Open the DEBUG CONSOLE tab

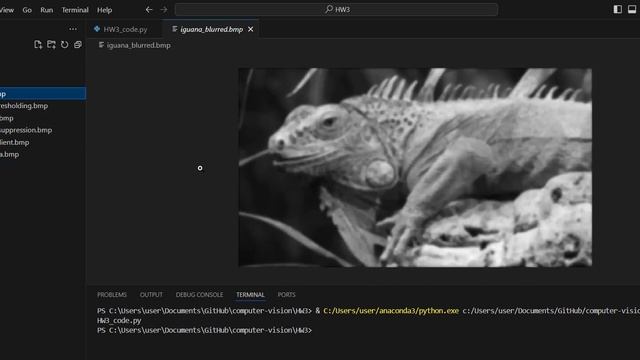tap(199, 295)
